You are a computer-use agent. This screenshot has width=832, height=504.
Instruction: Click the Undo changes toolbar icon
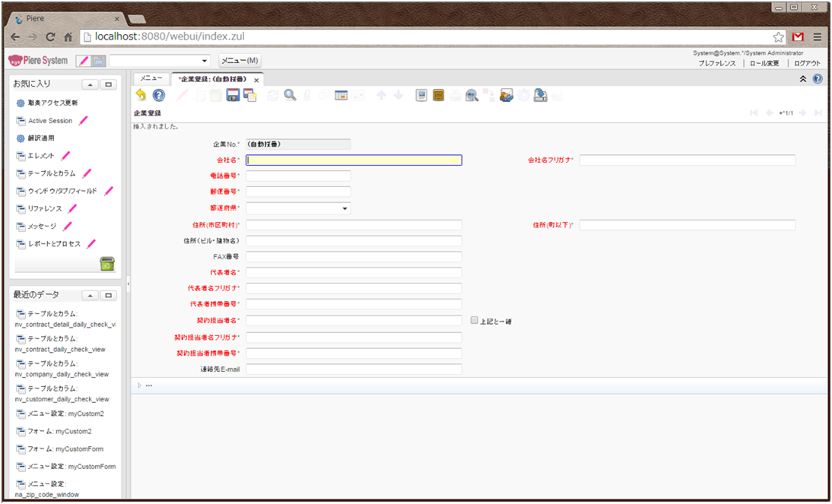pos(141,96)
